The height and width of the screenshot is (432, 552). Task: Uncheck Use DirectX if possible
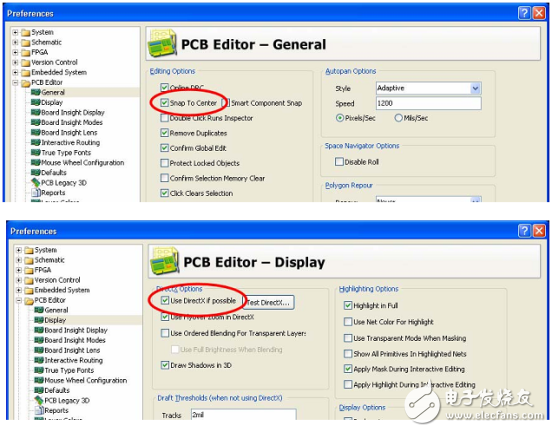[165, 300]
